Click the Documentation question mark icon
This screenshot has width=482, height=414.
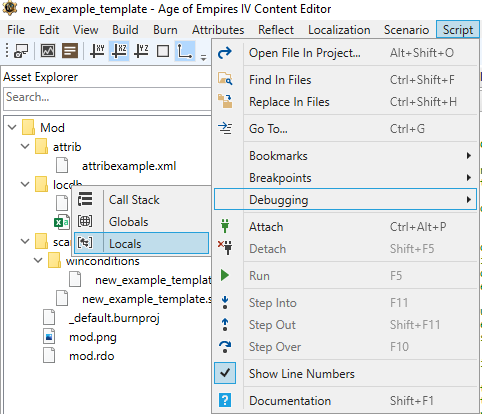click(x=225, y=400)
